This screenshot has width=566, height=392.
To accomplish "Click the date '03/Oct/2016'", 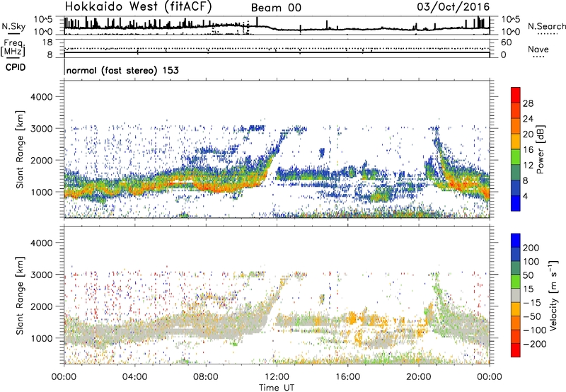I will tap(454, 7).
